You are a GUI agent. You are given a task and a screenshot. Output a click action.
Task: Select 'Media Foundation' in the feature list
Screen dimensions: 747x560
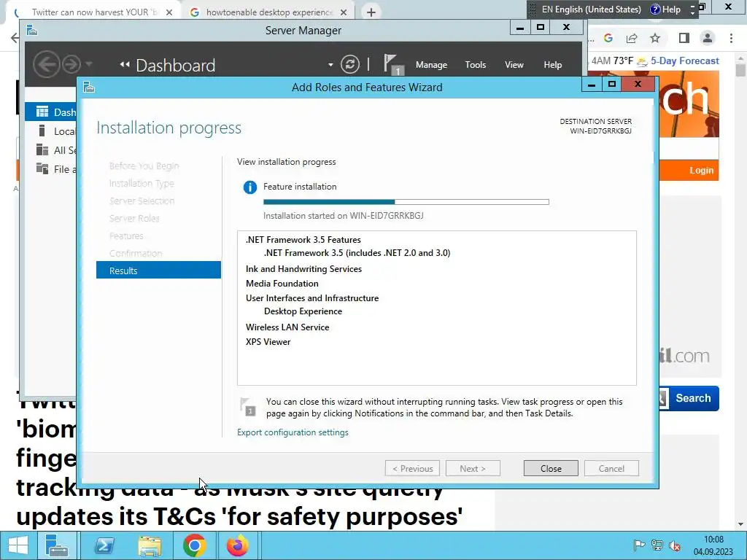(282, 284)
